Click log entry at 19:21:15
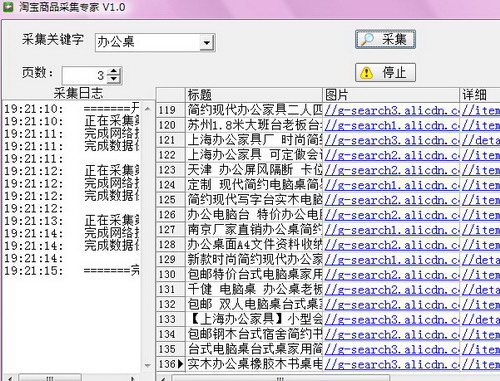500x381 pixels. tap(72, 271)
